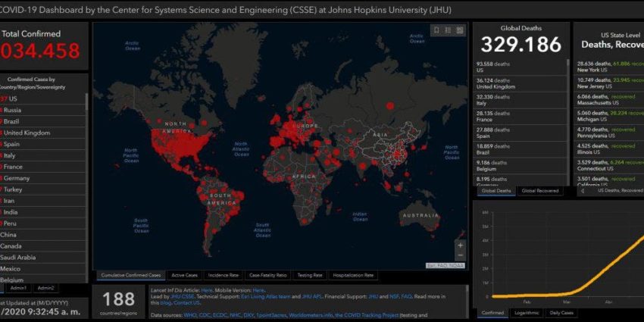Switch to the Hospitalization Rate tab

pos(352,275)
